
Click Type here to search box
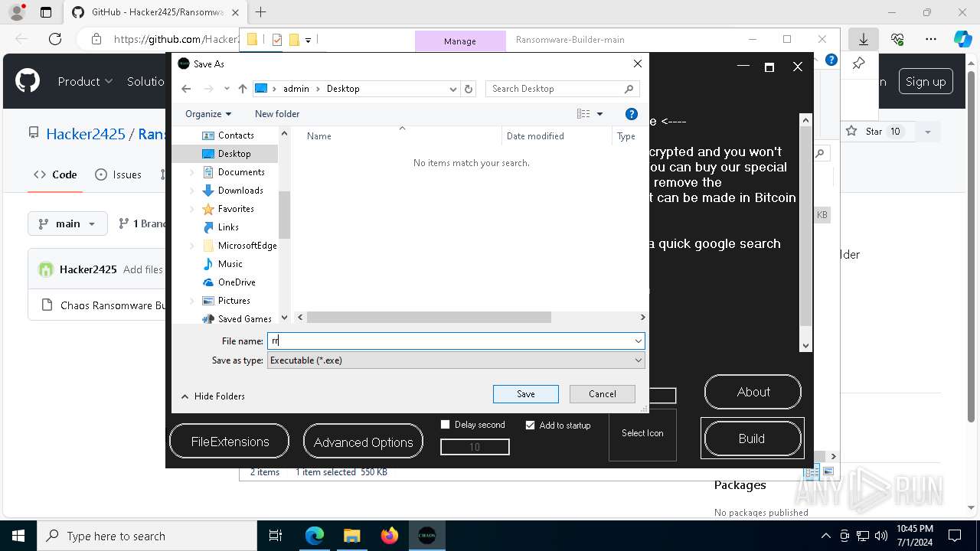tap(147, 536)
